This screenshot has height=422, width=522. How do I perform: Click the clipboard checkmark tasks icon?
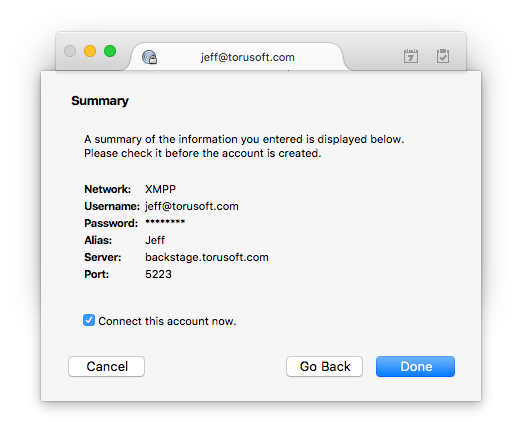pos(443,56)
